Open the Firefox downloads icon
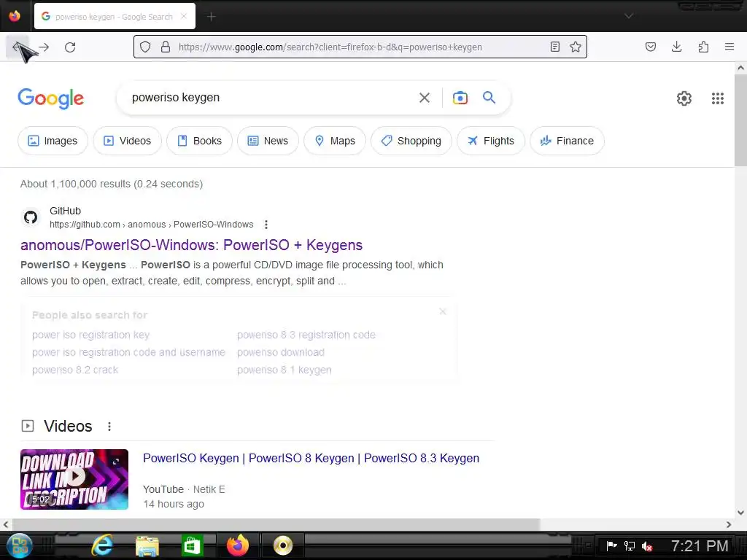This screenshot has height=560, width=747. click(x=676, y=47)
